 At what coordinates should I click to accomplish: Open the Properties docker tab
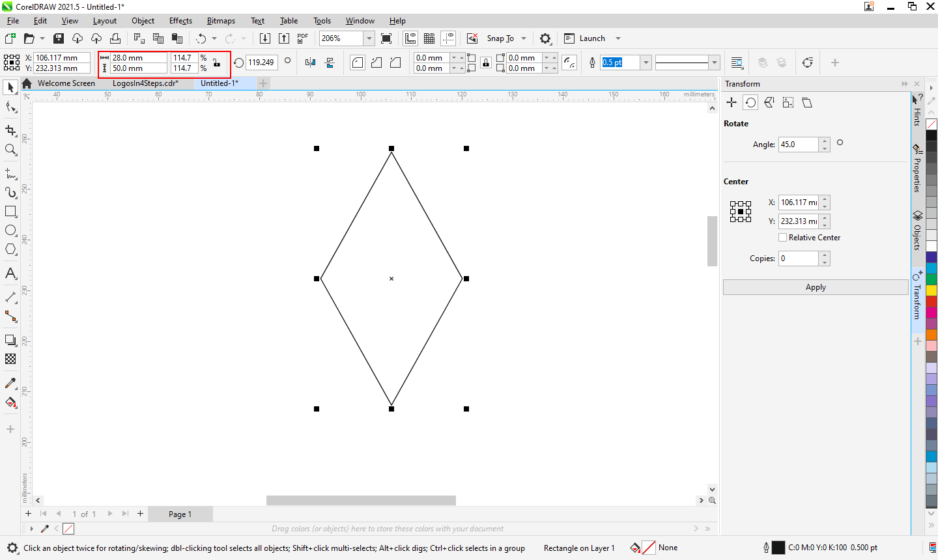click(917, 169)
